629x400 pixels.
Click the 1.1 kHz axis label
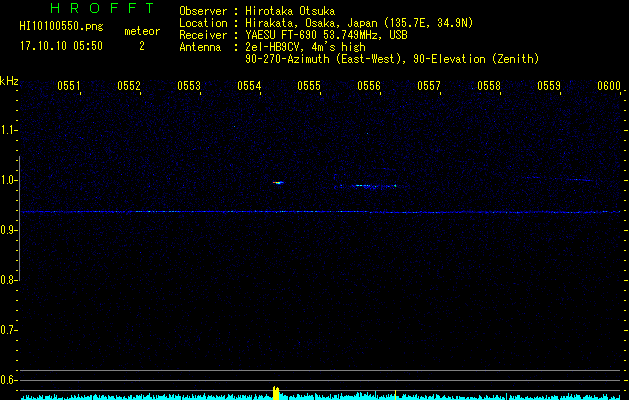(x=8, y=130)
